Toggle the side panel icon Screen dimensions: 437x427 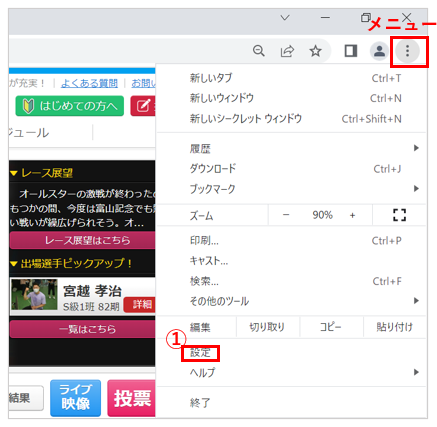pos(351,51)
